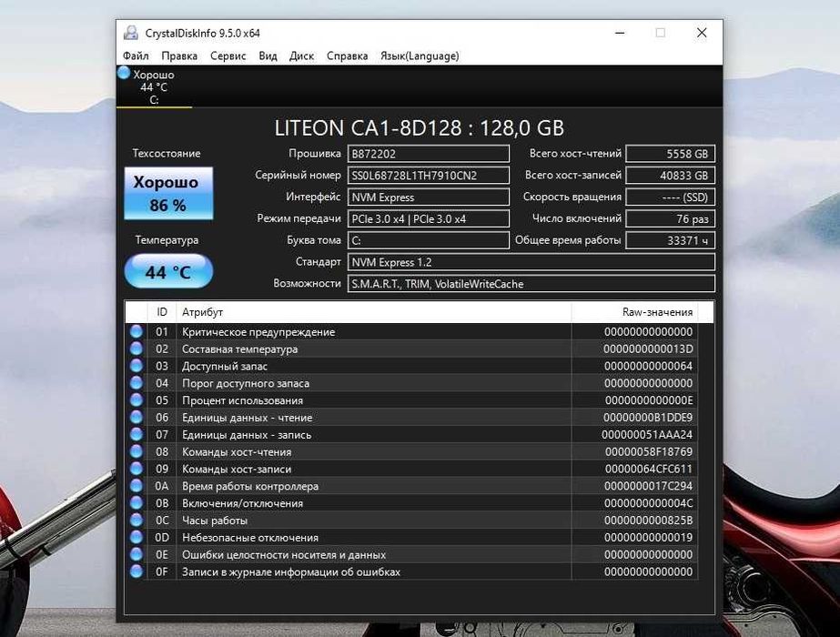Select the row Единицы данных - чтение
Image resolution: width=840 pixels, height=637 pixels.
pos(411,418)
